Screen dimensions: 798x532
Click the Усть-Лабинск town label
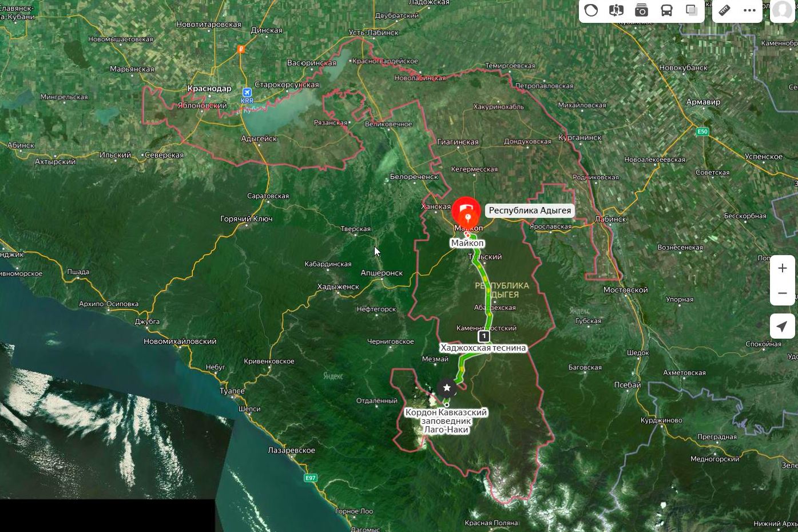(374, 33)
